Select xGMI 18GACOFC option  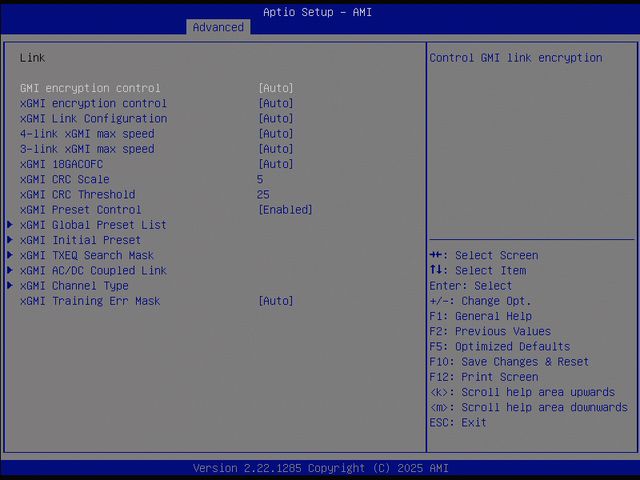click(x=61, y=164)
